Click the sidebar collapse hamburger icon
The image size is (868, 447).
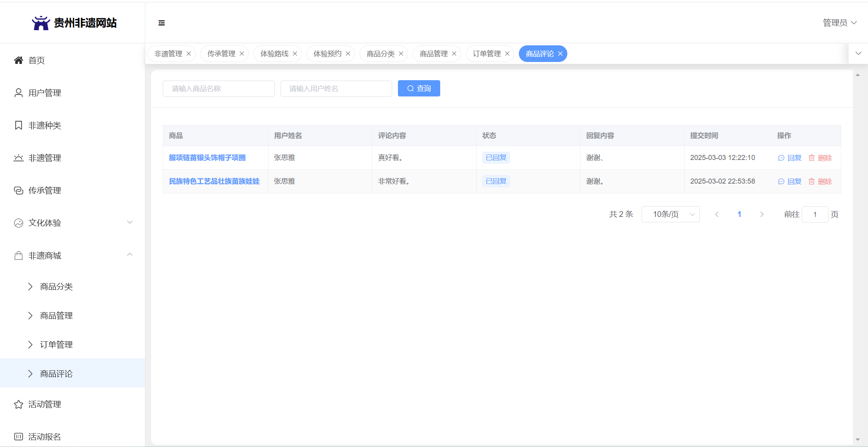point(162,23)
